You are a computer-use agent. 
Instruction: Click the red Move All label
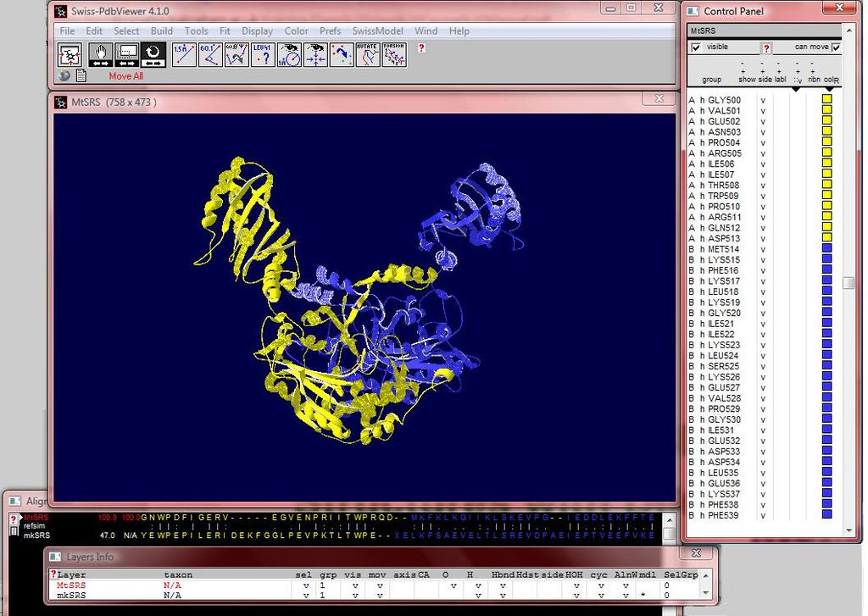125,76
